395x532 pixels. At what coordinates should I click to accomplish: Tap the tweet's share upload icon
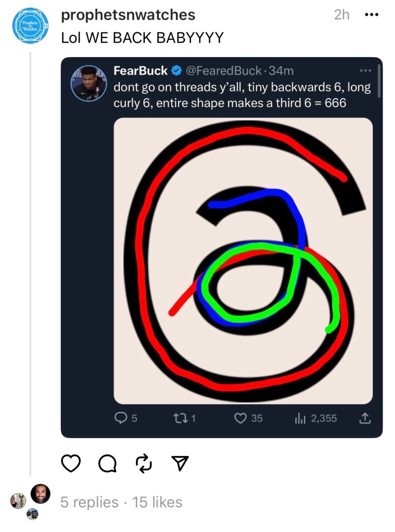point(365,418)
